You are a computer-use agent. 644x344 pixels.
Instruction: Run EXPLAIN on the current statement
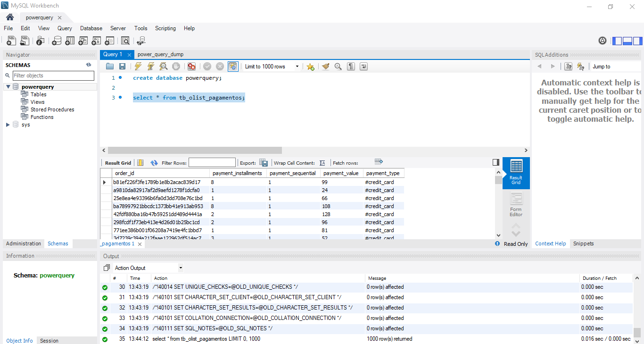tap(163, 67)
